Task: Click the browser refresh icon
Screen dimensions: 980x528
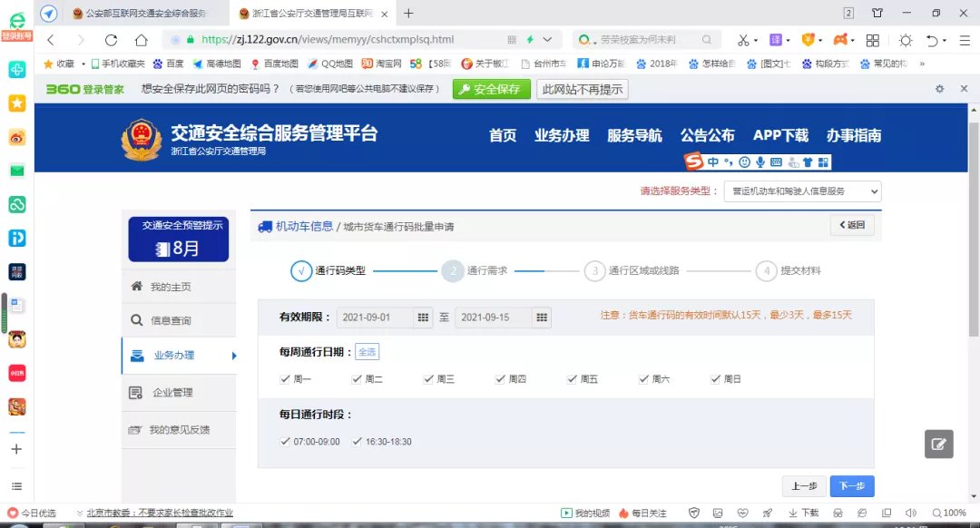Action: coord(112,40)
